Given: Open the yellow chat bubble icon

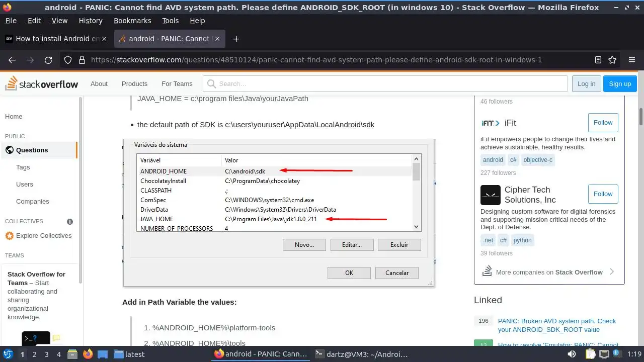Looking at the screenshot, I should [56, 338].
